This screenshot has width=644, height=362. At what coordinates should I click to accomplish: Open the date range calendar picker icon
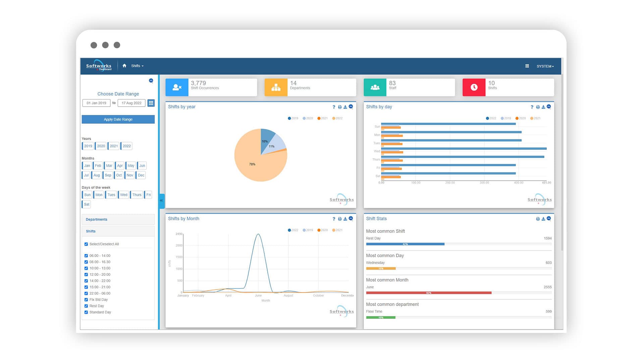[x=151, y=103]
